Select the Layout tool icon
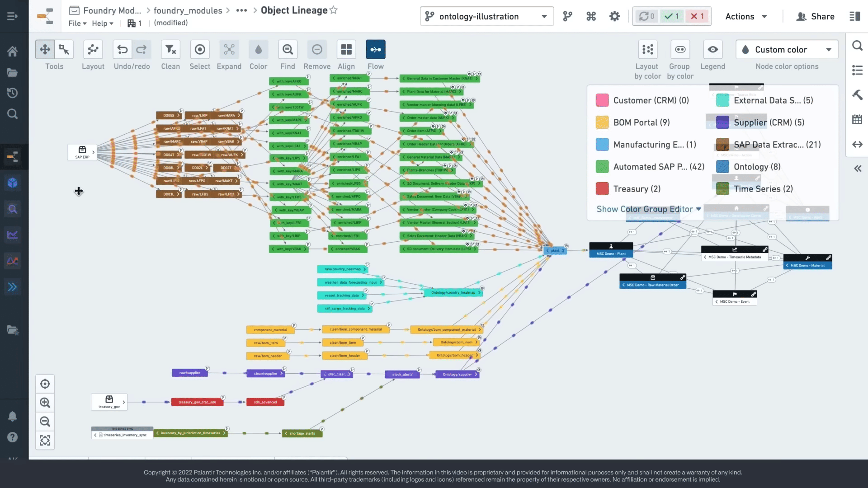868x488 pixels. click(93, 50)
